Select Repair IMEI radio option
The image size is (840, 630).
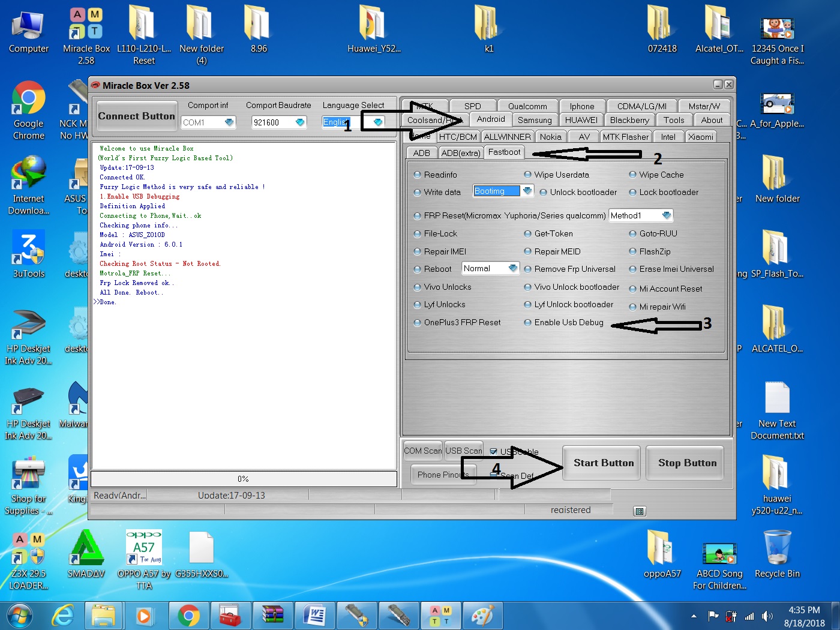(439, 251)
